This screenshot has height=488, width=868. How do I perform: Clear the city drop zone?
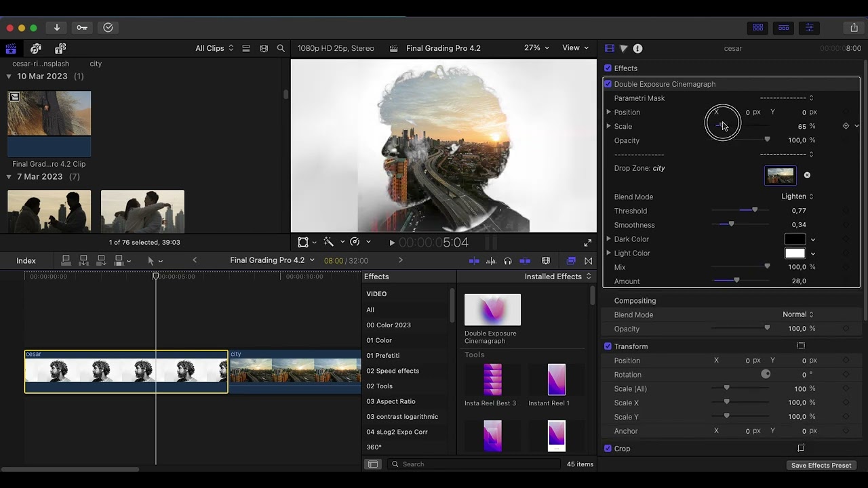(x=807, y=176)
